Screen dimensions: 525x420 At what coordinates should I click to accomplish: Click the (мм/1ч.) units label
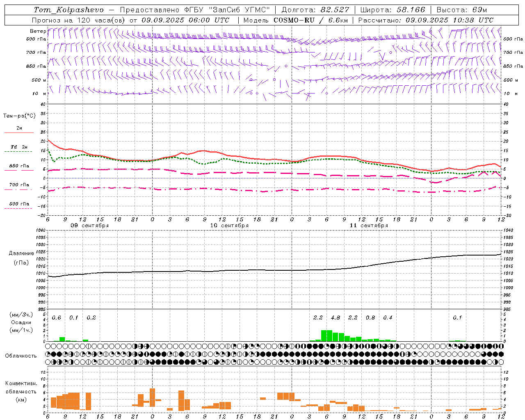21,330
